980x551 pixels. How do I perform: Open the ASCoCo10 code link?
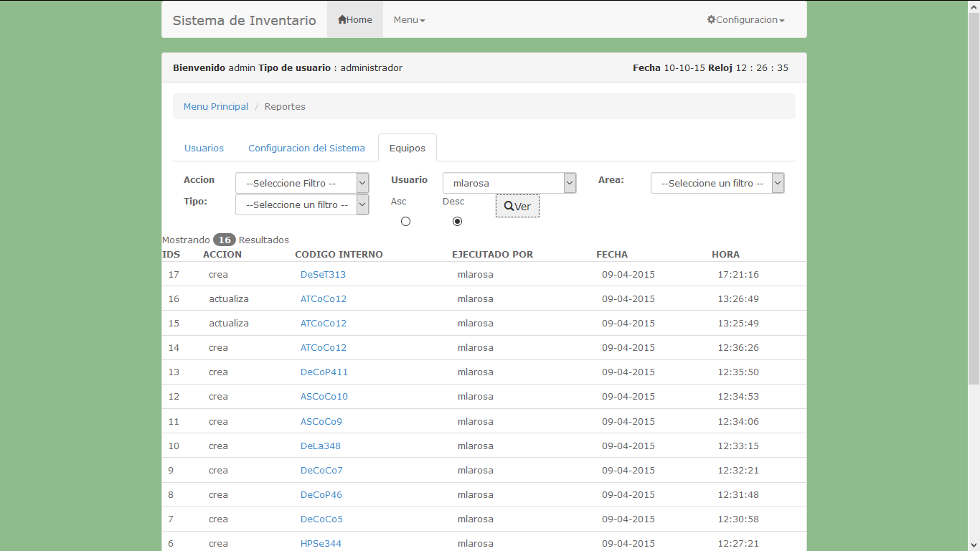[324, 396]
